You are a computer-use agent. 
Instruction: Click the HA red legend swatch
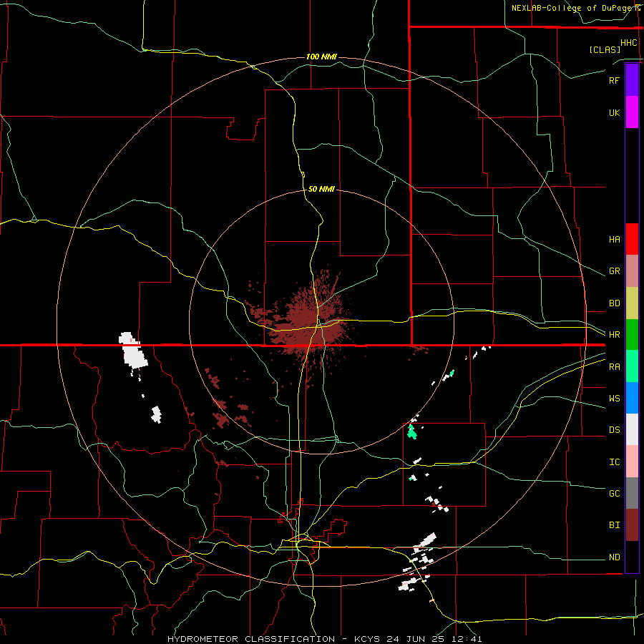pos(632,239)
